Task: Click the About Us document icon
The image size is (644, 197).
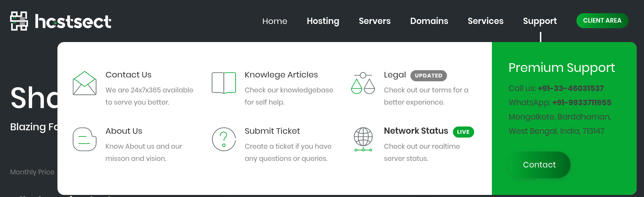Action: (x=85, y=139)
